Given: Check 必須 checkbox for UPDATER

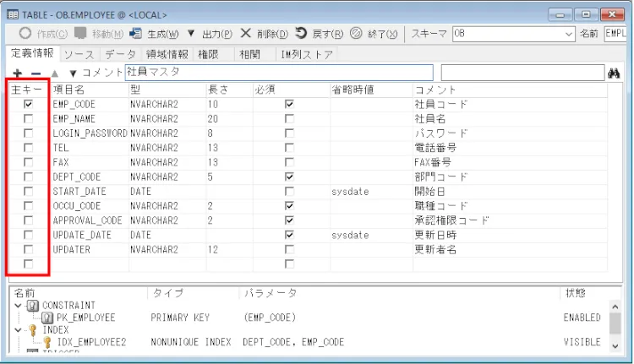Looking at the screenshot, I should (x=289, y=250).
